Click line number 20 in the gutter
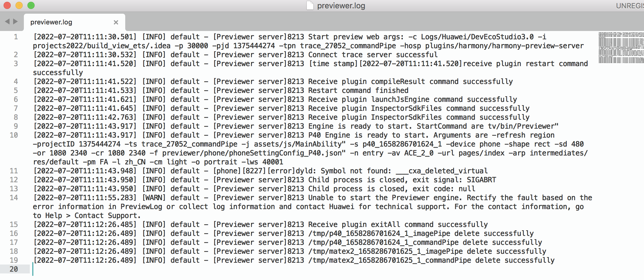Viewport: 644px width, 280px height. coord(14,269)
